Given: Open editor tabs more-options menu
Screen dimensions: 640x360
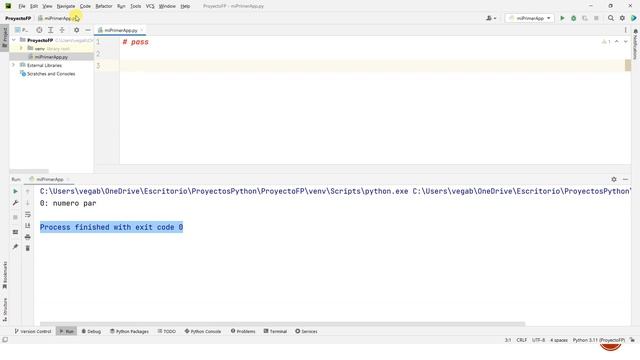Looking at the screenshot, I should coord(625,30).
